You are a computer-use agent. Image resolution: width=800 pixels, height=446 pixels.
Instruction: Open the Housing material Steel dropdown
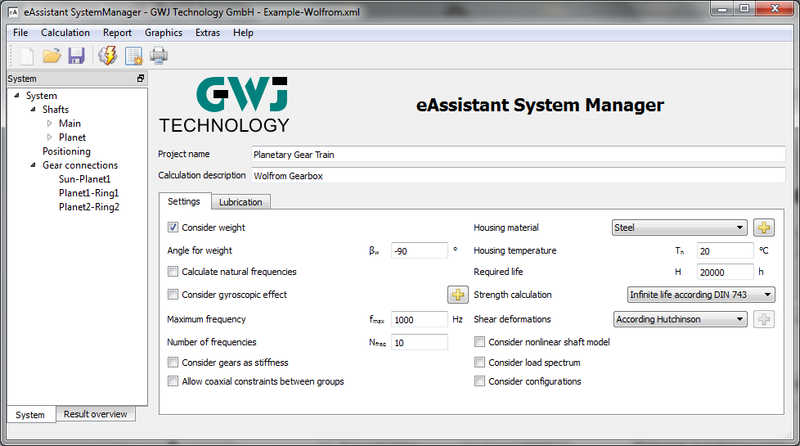[679, 228]
